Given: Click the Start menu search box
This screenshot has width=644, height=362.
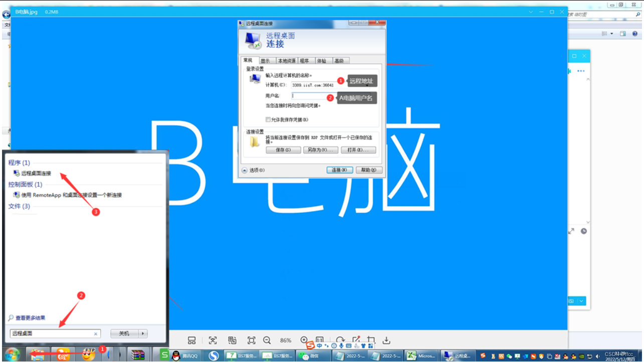Looking at the screenshot, I should (x=55, y=333).
